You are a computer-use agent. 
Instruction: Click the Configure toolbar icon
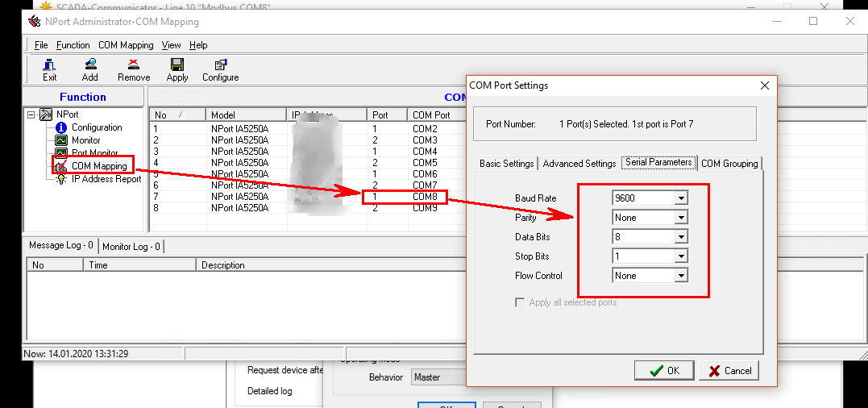pos(220,70)
